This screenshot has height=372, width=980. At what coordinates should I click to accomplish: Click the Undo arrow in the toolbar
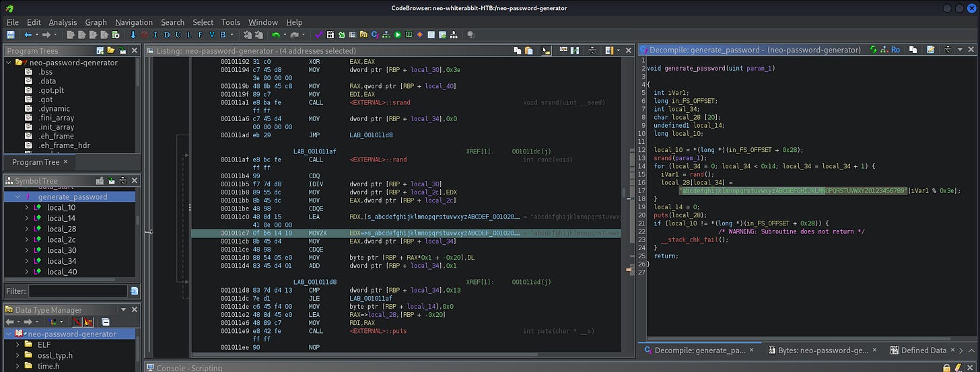click(x=275, y=34)
